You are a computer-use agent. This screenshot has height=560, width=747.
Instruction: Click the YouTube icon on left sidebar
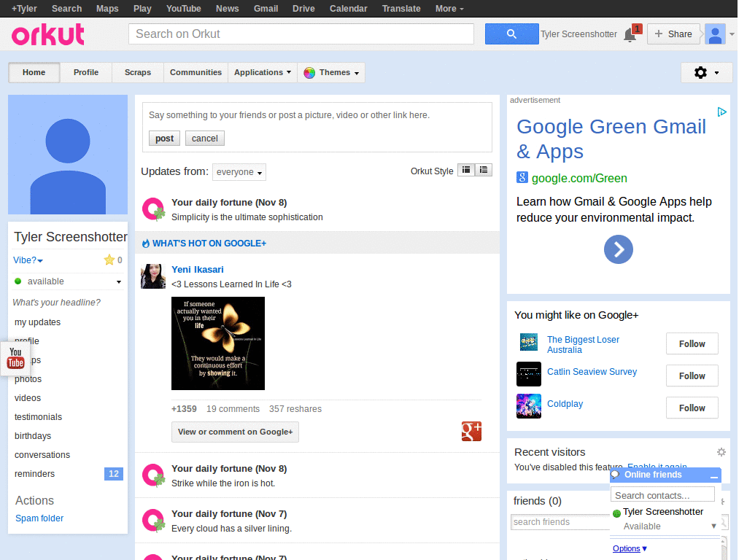15,358
